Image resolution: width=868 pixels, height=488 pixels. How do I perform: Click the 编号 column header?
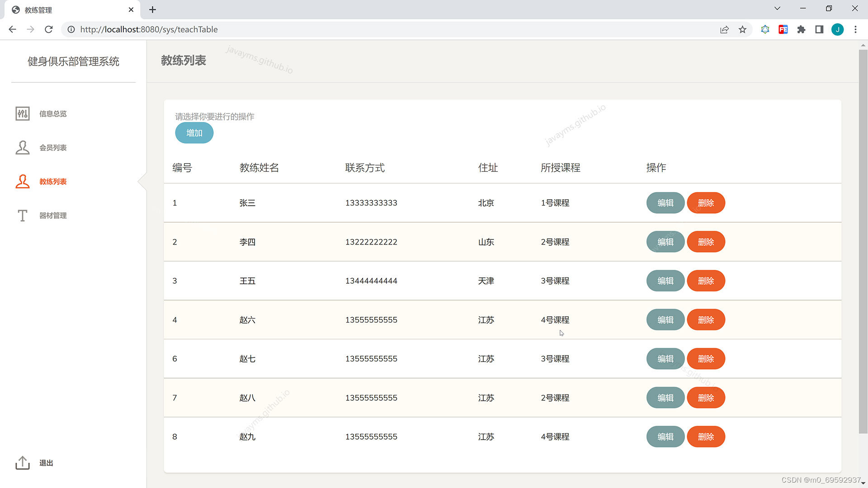[182, 168]
